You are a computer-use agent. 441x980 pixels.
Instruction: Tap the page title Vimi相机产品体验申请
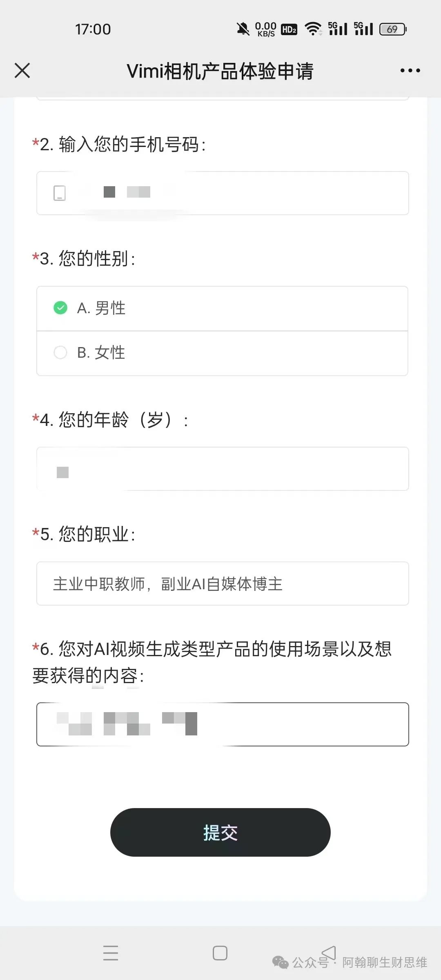click(220, 71)
